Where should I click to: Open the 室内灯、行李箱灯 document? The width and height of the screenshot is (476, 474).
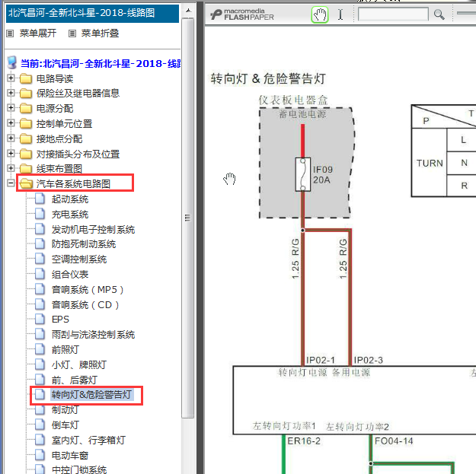tap(88, 440)
